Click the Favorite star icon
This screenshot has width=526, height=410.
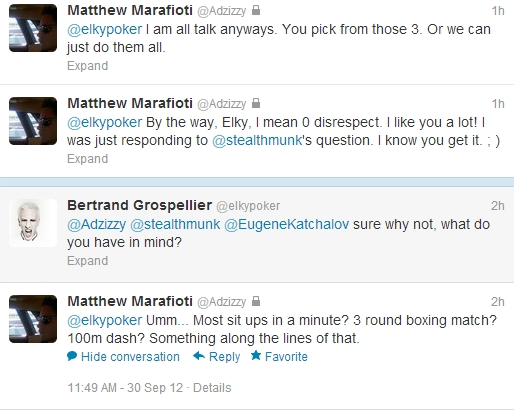pyautogui.click(x=256, y=355)
